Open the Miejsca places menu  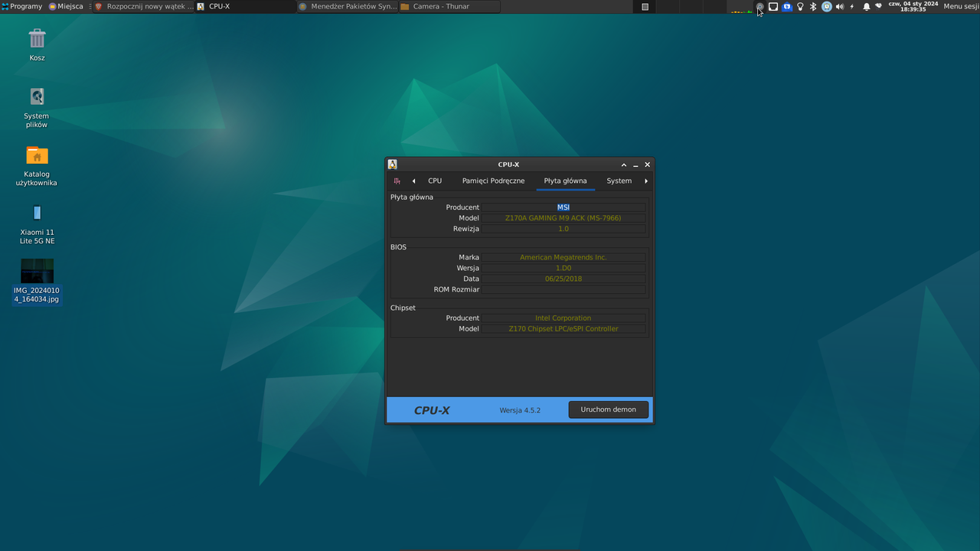pyautogui.click(x=66, y=6)
